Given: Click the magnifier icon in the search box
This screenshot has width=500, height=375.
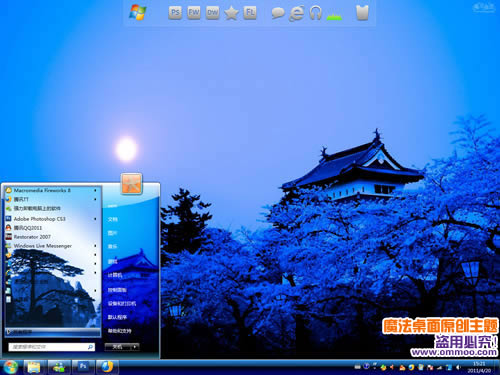Looking at the screenshot, I should click(x=90, y=347).
